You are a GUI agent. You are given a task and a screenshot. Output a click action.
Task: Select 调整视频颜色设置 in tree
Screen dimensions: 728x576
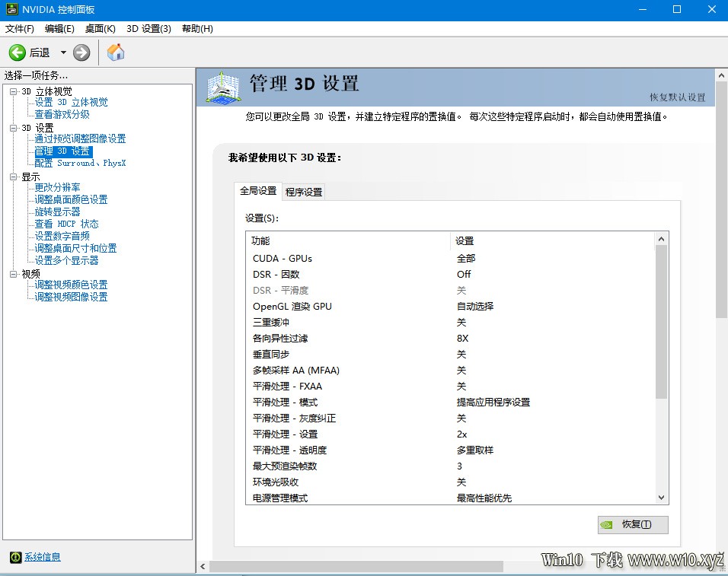coord(71,285)
